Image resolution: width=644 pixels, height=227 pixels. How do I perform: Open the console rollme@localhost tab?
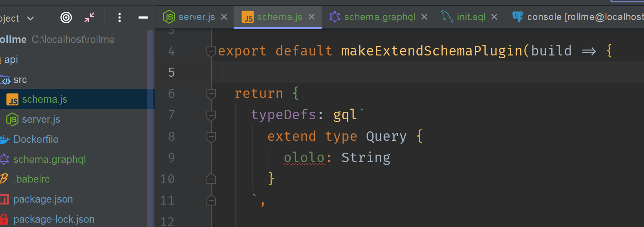tap(578, 17)
